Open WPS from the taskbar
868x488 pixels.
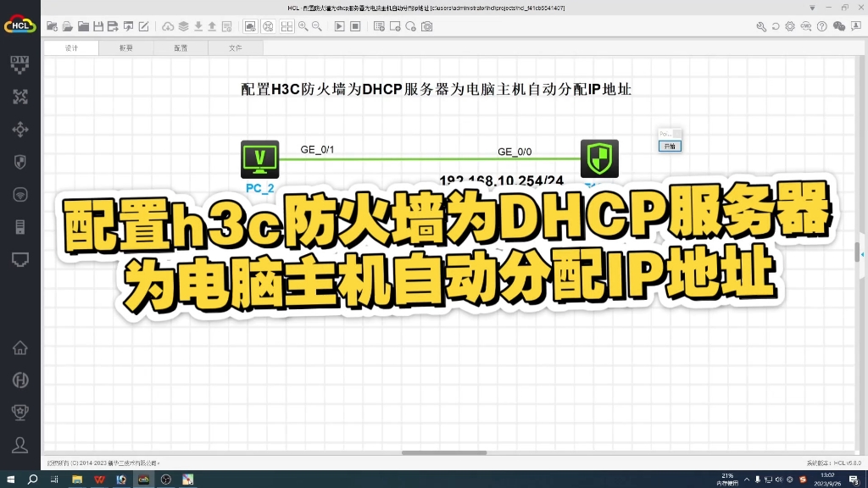[x=99, y=480]
